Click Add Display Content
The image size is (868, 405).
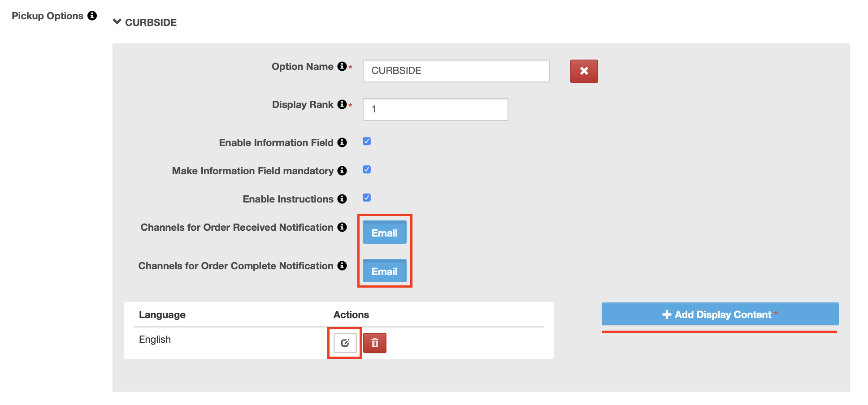tap(719, 314)
